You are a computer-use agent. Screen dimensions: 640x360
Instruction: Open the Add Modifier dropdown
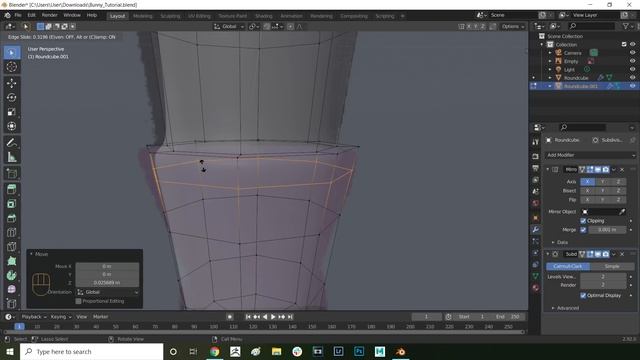click(x=590, y=155)
